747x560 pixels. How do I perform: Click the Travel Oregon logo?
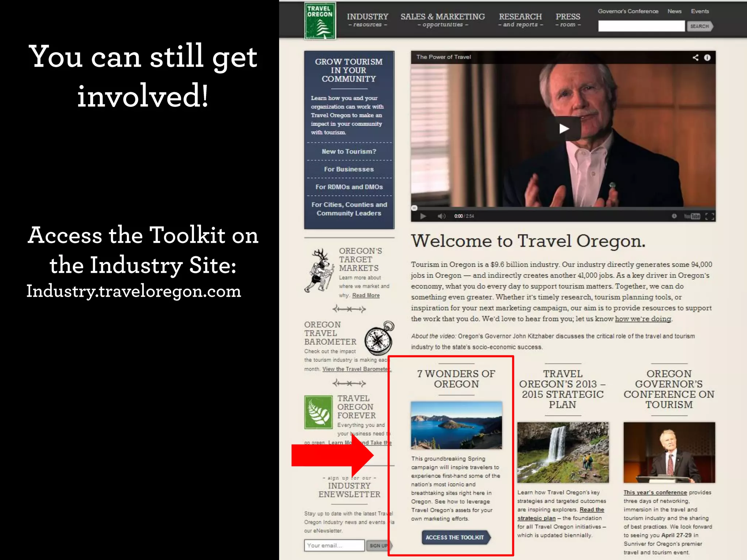coord(320,21)
